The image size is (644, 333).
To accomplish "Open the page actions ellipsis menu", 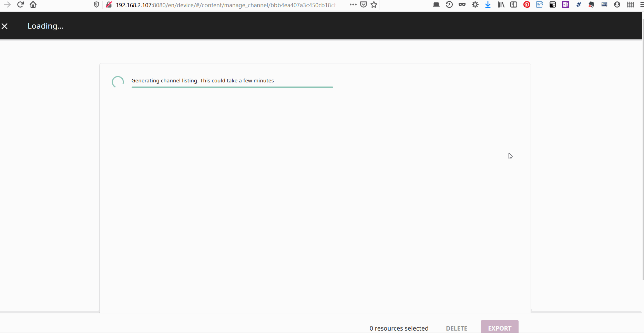I will click(x=353, y=5).
